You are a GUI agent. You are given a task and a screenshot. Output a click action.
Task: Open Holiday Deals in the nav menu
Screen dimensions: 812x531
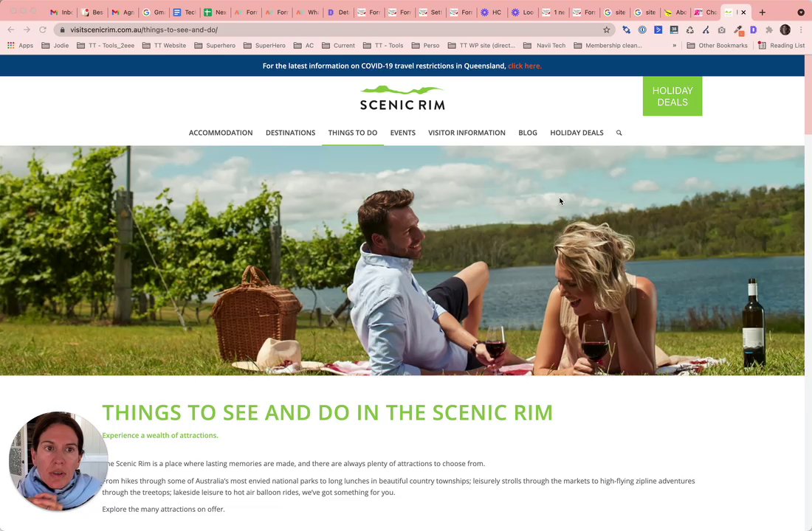tap(577, 133)
